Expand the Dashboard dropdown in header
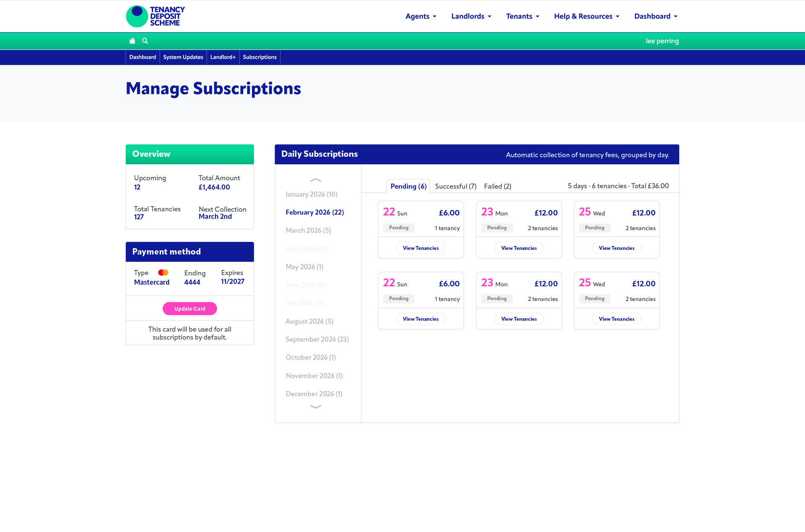Image resolution: width=805 pixels, height=532 pixels. (655, 16)
